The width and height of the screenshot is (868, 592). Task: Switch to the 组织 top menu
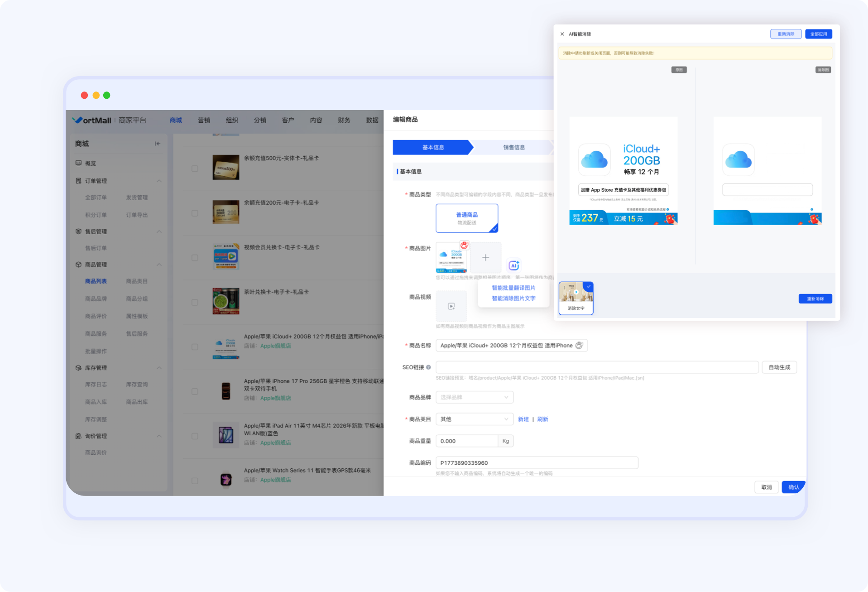(x=232, y=120)
